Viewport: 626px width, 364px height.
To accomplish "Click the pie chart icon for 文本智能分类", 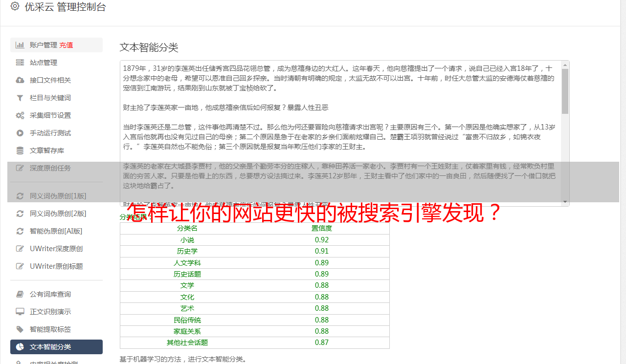I will point(20,347).
